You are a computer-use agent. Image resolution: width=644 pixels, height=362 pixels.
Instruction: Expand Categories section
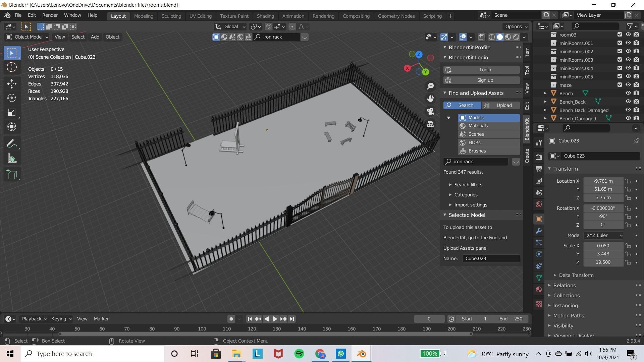(x=466, y=195)
